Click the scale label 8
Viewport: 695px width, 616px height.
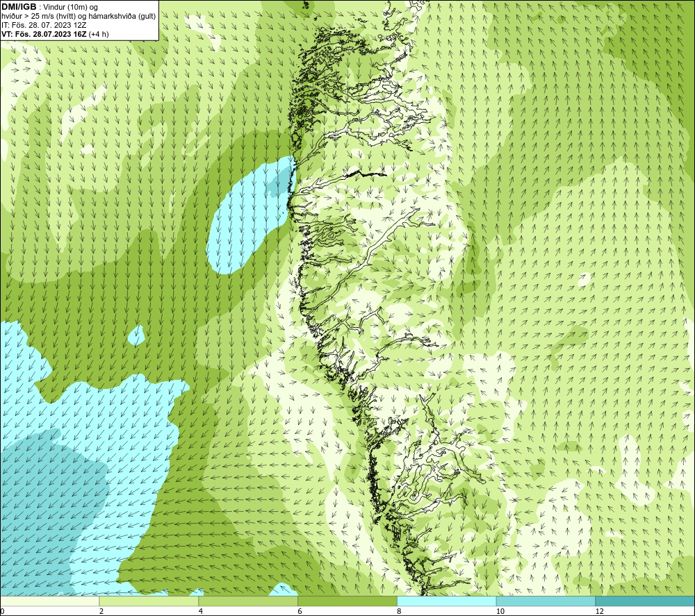pos(400,611)
